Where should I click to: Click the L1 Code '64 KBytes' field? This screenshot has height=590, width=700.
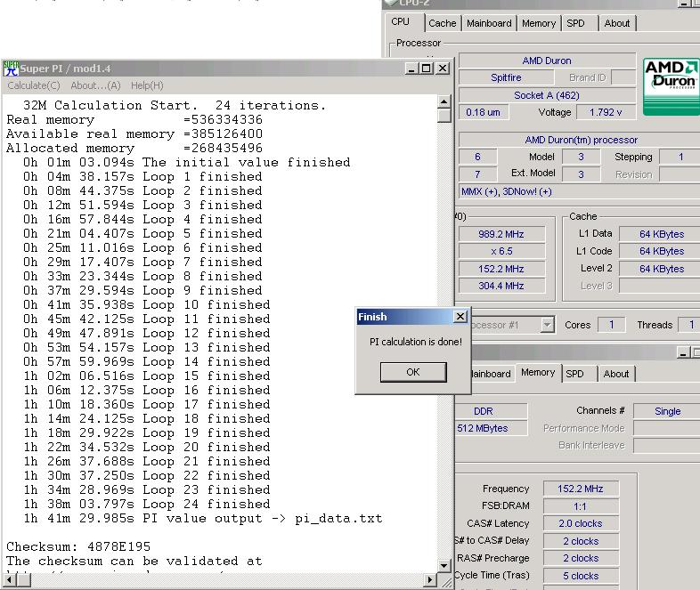660,251
